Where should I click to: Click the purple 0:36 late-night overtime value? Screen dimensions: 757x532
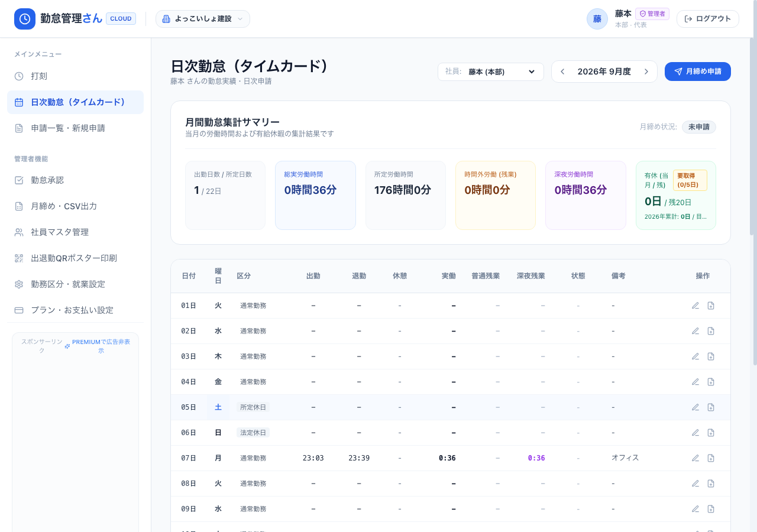[x=536, y=458]
